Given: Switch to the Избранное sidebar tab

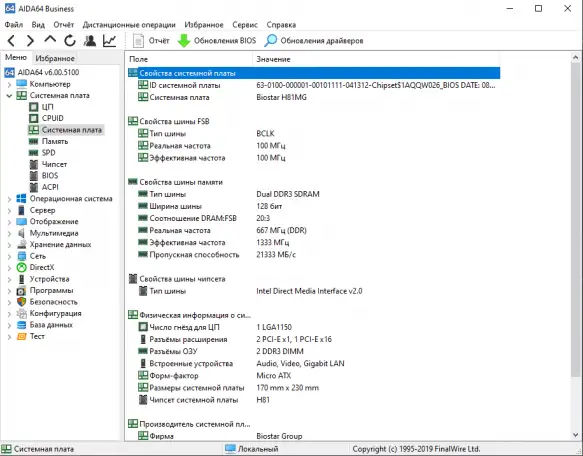Looking at the screenshot, I should [x=55, y=58].
